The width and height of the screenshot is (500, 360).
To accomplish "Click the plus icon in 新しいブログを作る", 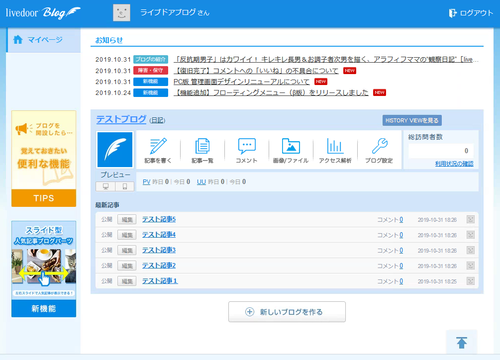I will pyautogui.click(x=250, y=312).
